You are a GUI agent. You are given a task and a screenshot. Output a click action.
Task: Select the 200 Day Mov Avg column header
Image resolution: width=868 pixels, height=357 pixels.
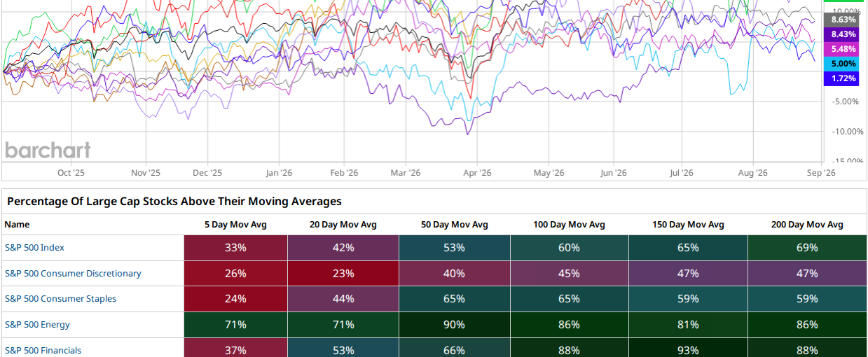click(x=807, y=225)
